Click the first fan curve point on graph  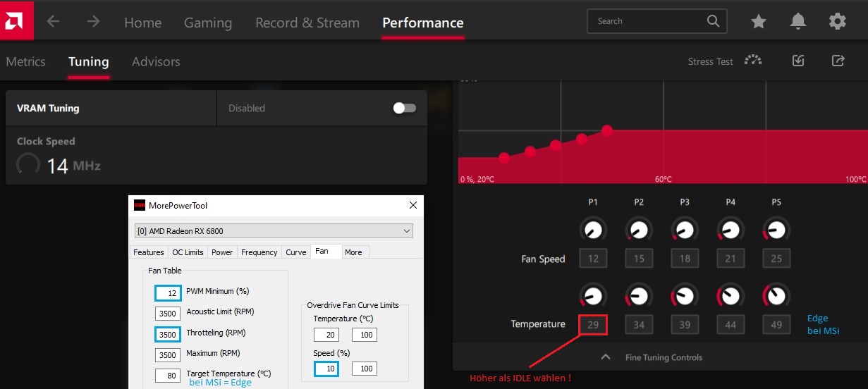coord(504,157)
